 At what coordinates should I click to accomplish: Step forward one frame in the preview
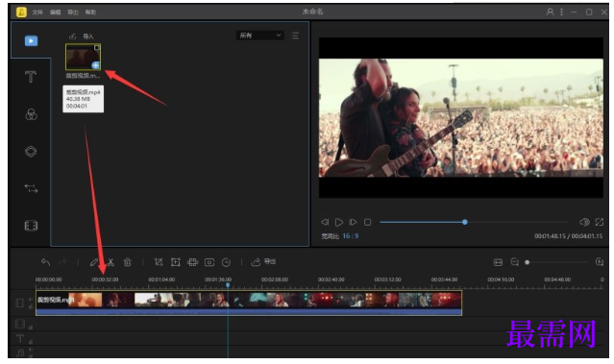tap(353, 222)
